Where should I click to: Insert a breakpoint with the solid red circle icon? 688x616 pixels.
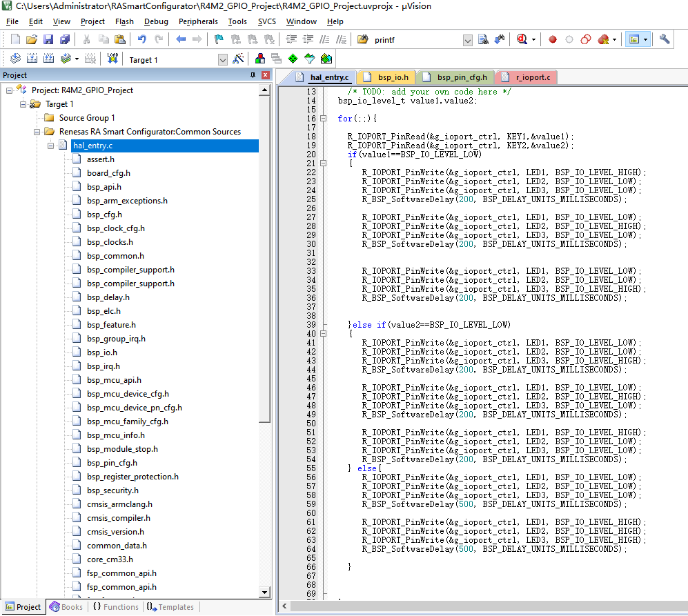click(553, 39)
